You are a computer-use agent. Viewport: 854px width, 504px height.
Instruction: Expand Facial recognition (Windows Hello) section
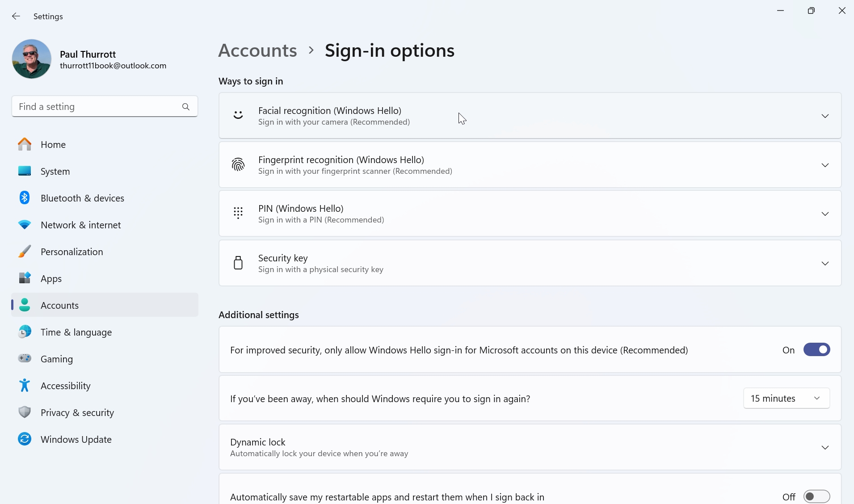pyautogui.click(x=825, y=116)
